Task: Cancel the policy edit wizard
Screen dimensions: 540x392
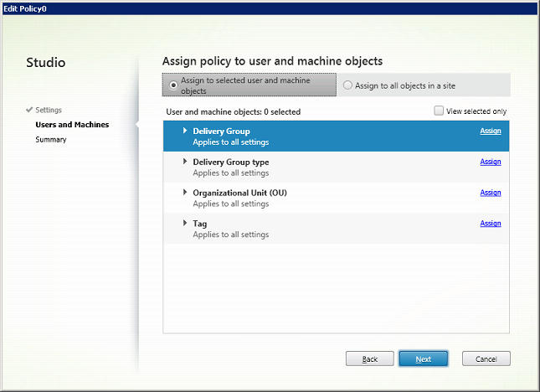Action: click(x=486, y=358)
